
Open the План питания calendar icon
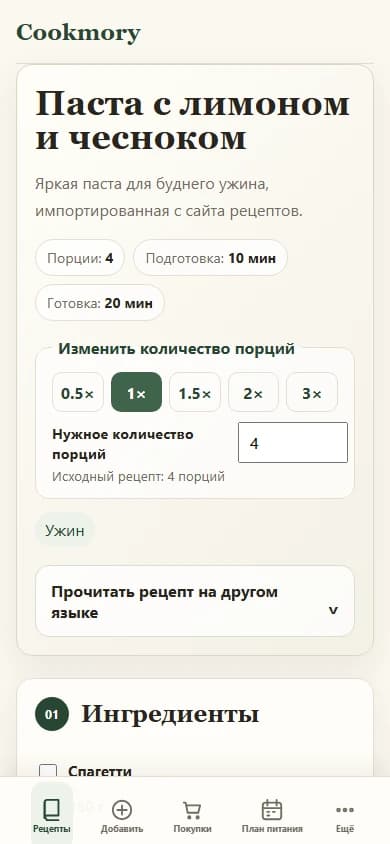(272, 810)
